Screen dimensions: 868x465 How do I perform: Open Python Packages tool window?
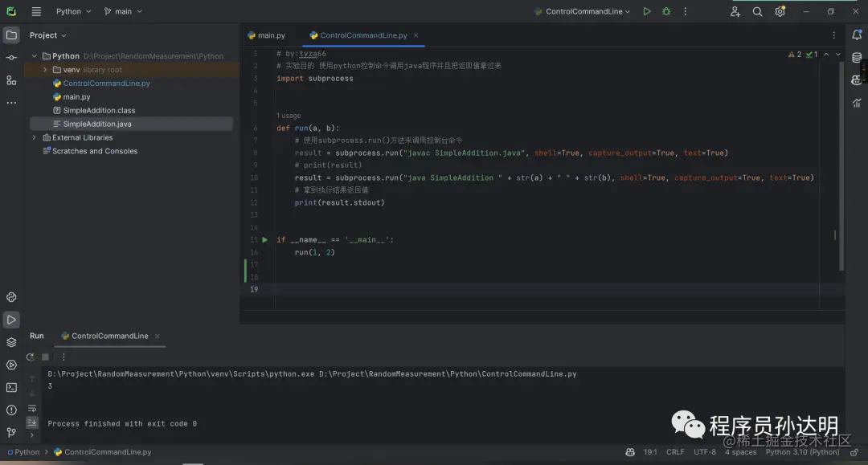coord(11,297)
